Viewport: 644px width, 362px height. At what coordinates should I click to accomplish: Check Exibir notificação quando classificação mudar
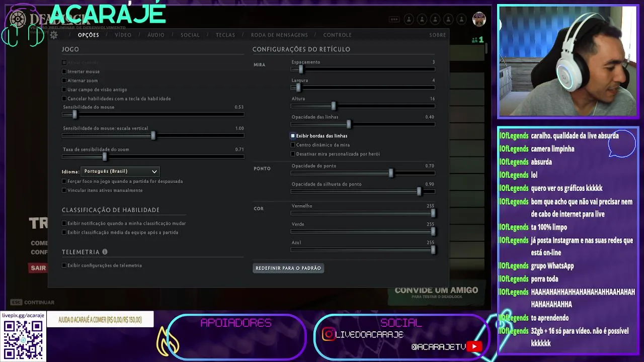click(64, 223)
